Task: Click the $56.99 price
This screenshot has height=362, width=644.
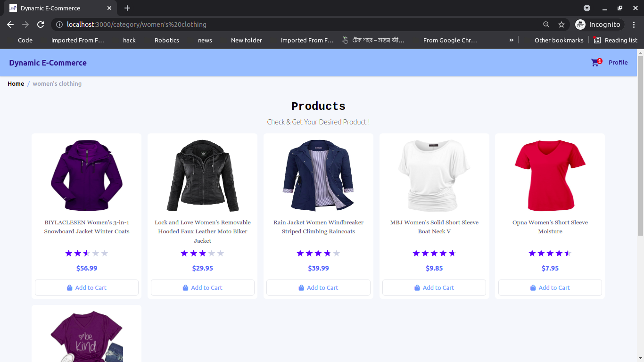Action: click(87, 268)
